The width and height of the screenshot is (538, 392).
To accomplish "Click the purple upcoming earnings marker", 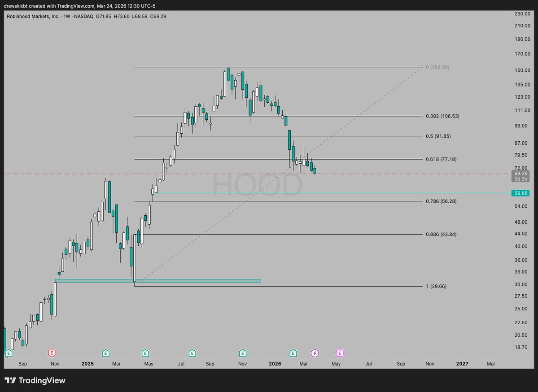I will coord(339,353).
